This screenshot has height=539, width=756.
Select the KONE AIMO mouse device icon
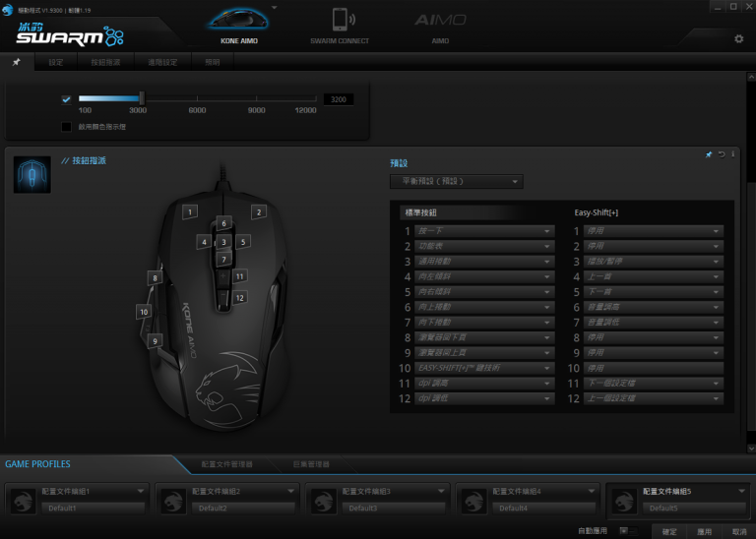[238, 20]
